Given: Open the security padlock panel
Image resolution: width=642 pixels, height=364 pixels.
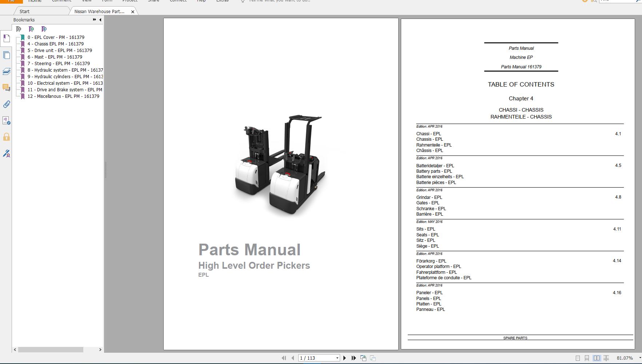Looking at the screenshot, I should pyautogui.click(x=6, y=137).
